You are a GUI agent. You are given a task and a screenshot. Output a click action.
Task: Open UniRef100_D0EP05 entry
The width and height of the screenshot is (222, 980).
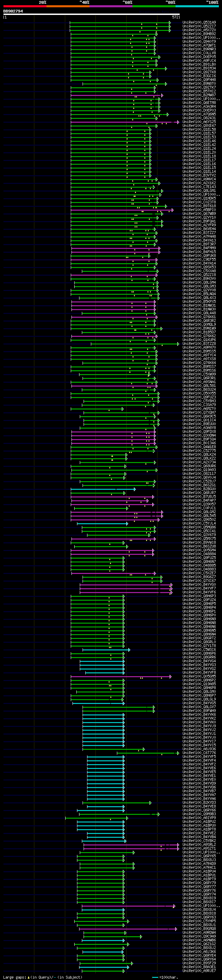click(x=199, y=57)
